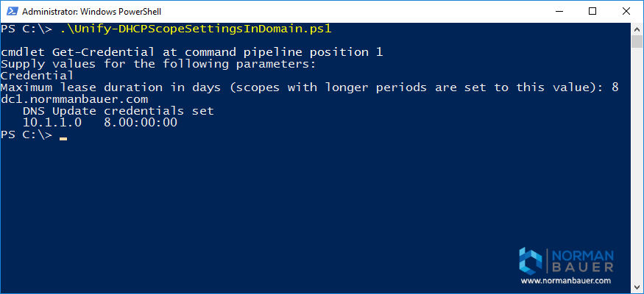
Task: Click the "Administrator: Windows PowerShell" title text
Action: click(x=82, y=11)
